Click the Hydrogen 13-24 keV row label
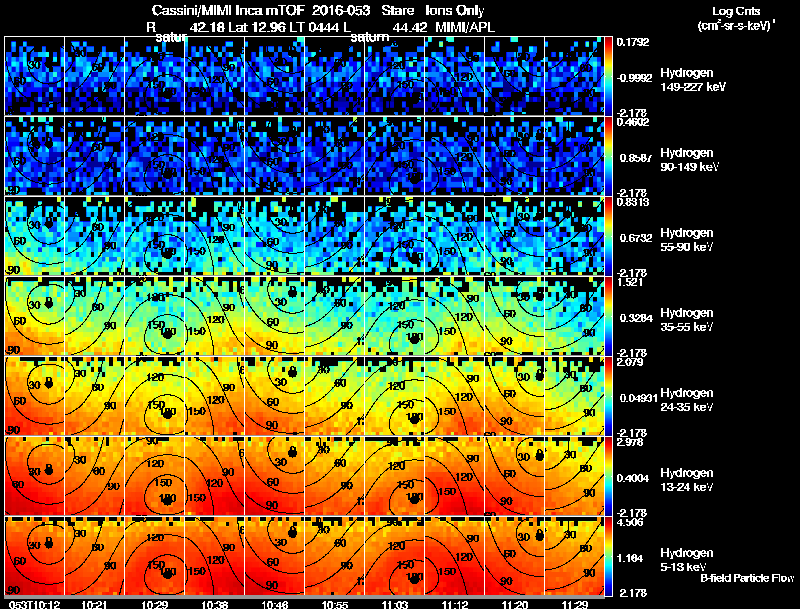Viewport: 800px width, 609px height. pyautogui.click(x=687, y=479)
